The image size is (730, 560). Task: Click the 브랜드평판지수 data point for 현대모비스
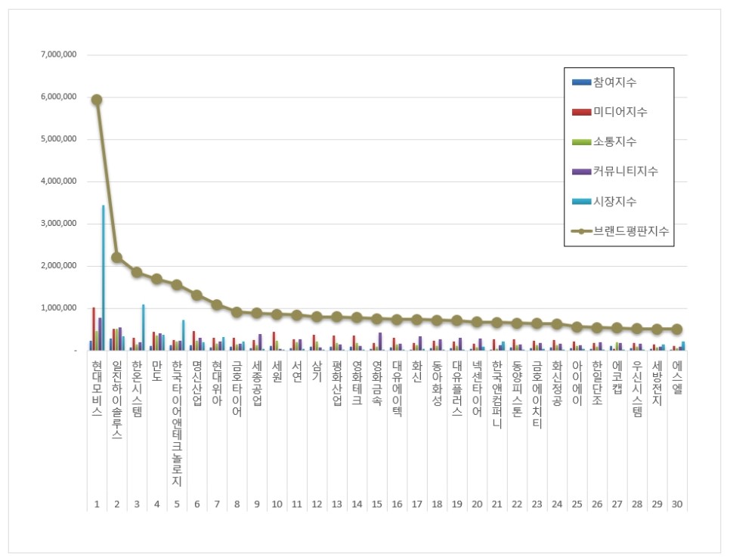[x=97, y=100]
